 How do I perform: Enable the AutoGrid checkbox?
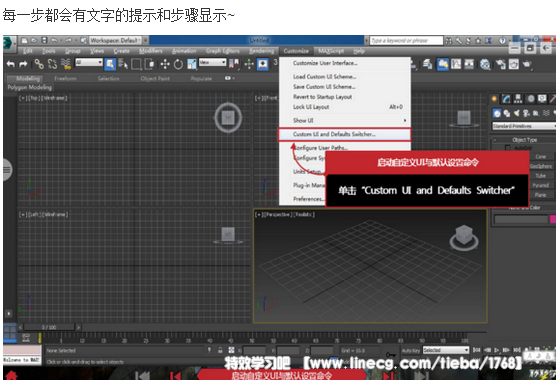pyautogui.click(x=507, y=147)
